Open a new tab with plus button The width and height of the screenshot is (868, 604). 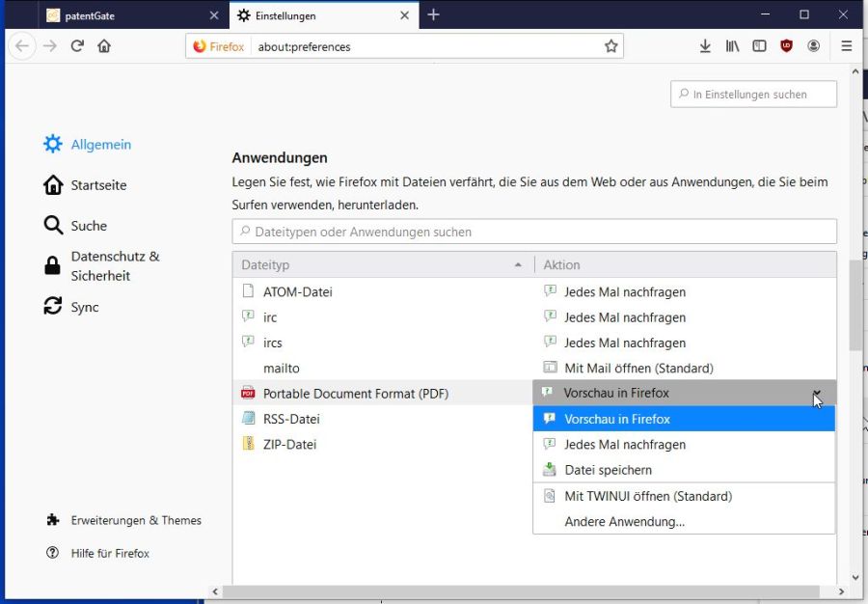[x=433, y=14]
